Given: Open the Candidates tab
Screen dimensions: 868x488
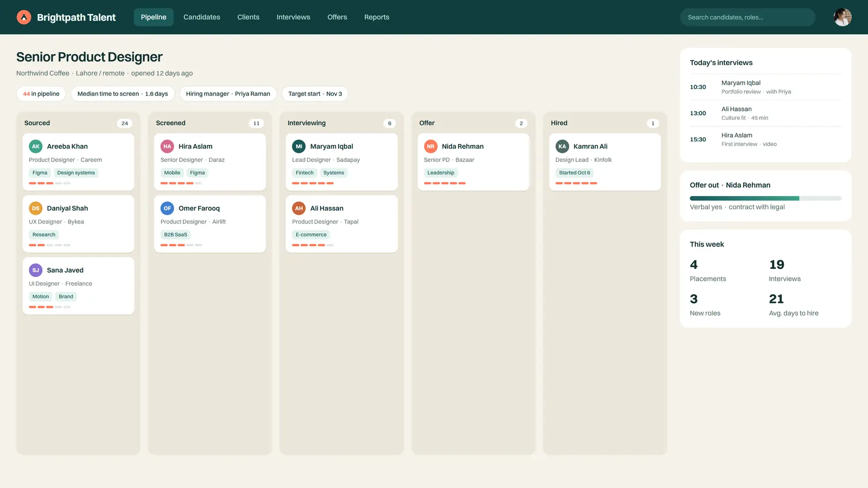Looking at the screenshot, I should click(x=202, y=17).
